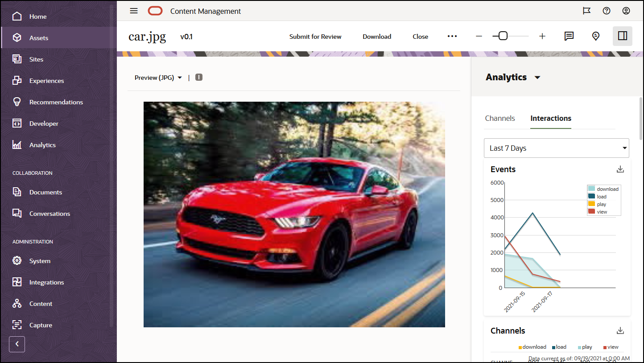Screen dimensions: 644x363
Task: Collapse the left navigation sidebar
Action: click(17, 344)
